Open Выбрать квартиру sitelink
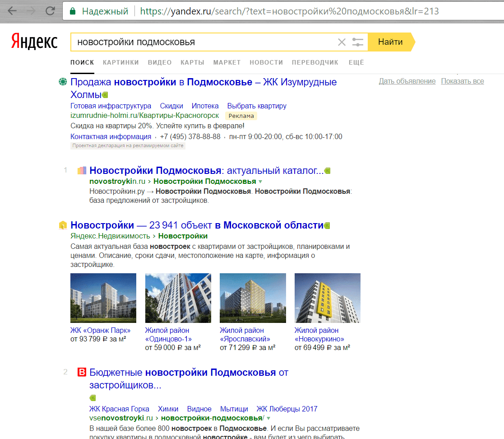 tap(256, 106)
